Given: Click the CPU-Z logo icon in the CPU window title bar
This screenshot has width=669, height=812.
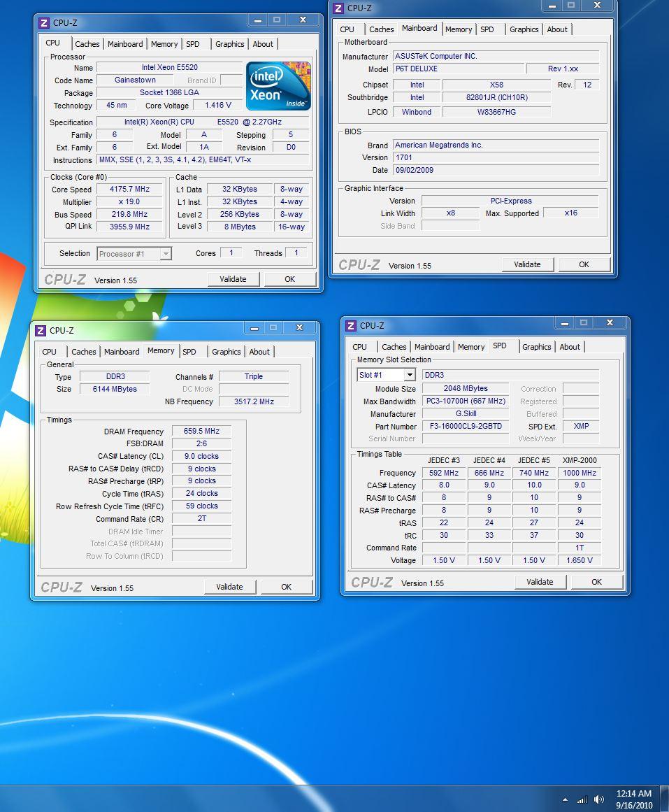Looking at the screenshot, I should [x=44, y=23].
